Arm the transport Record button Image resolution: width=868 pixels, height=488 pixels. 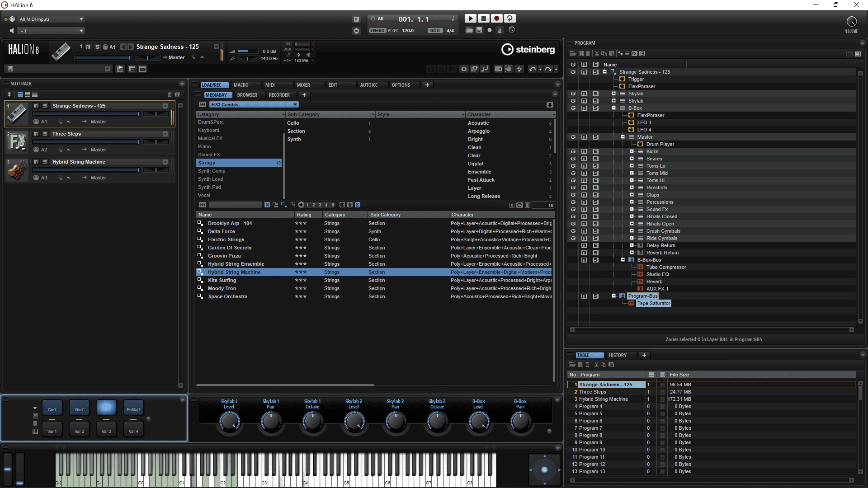496,19
